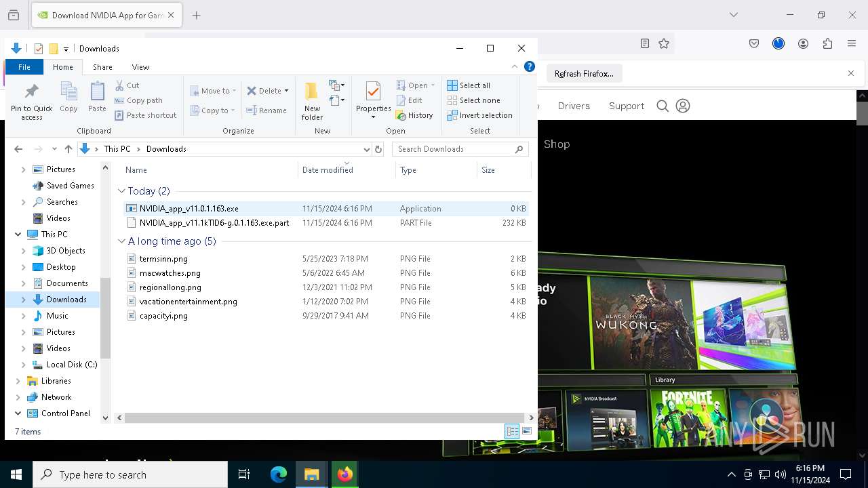This screenshot has height=488, width=868.
Task: Open the Easy access dropdown icon
Action: [337, 100]
